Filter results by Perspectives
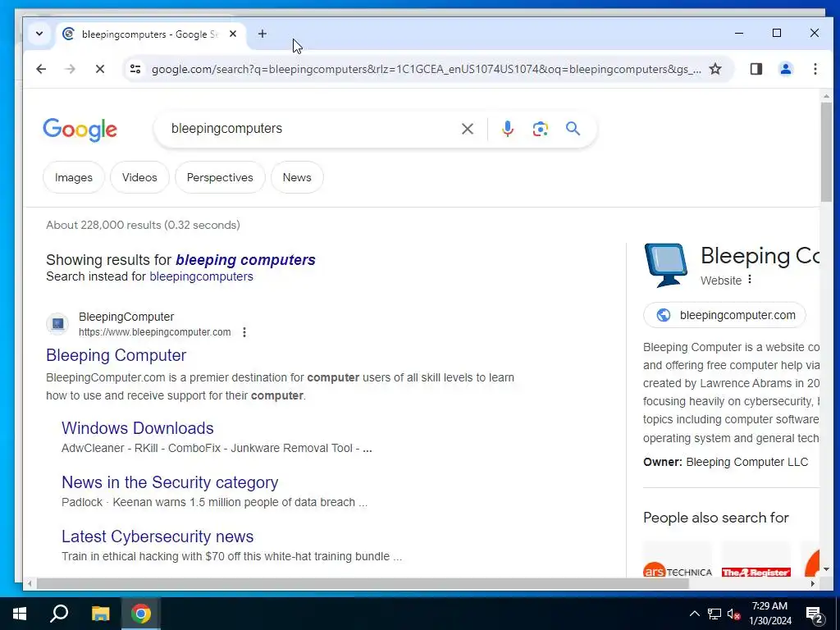The image size is (840, 630). [x=220, y=177]
